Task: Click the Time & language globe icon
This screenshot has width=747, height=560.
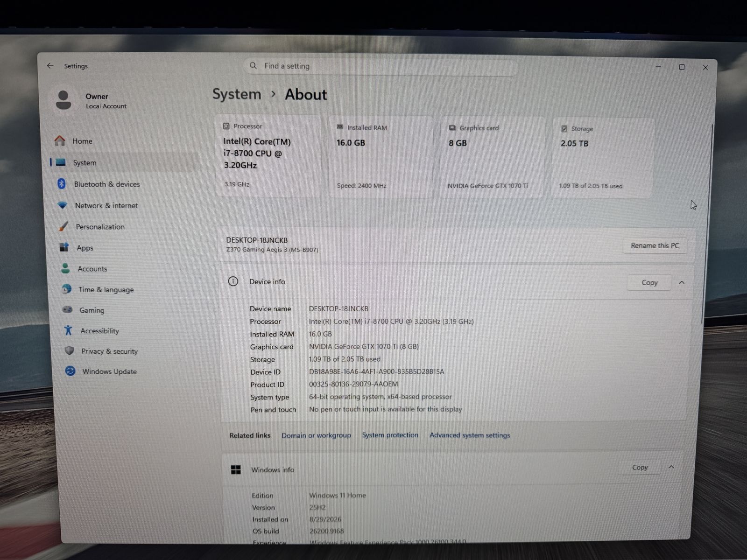Action: click(67, 289)
